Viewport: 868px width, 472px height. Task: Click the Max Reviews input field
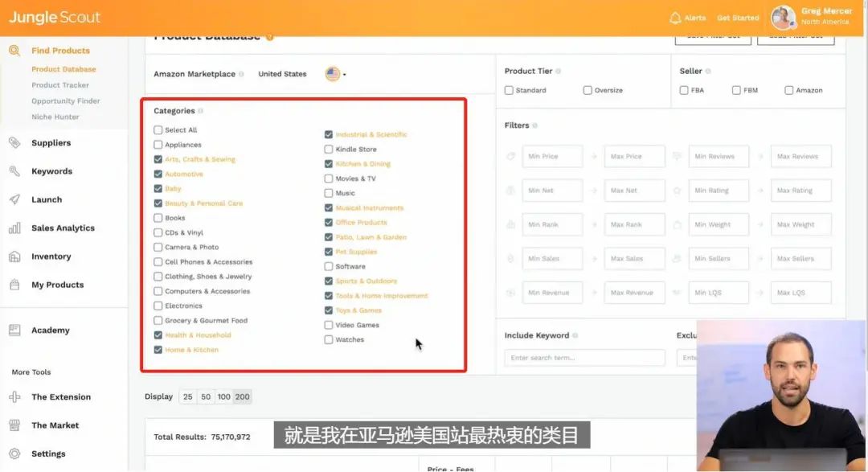[x=800, y=156]
